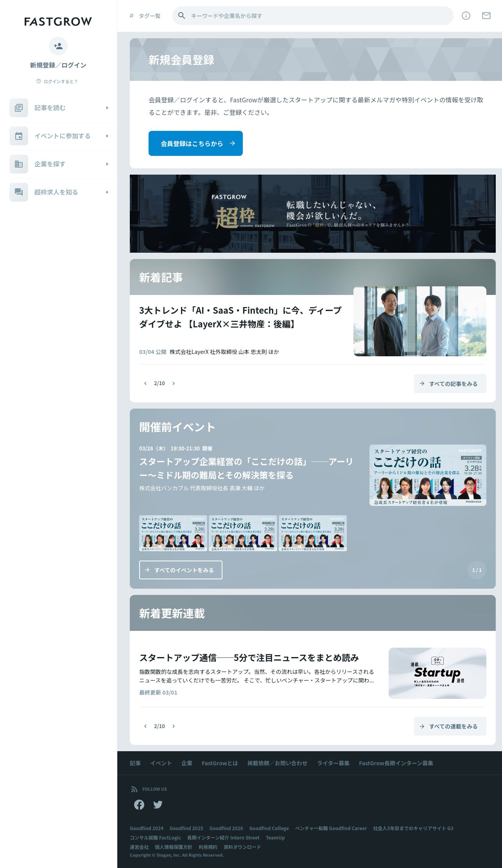
Task: Go to previous article in 新着記事 pager
Action: click(x=145, y=383)
